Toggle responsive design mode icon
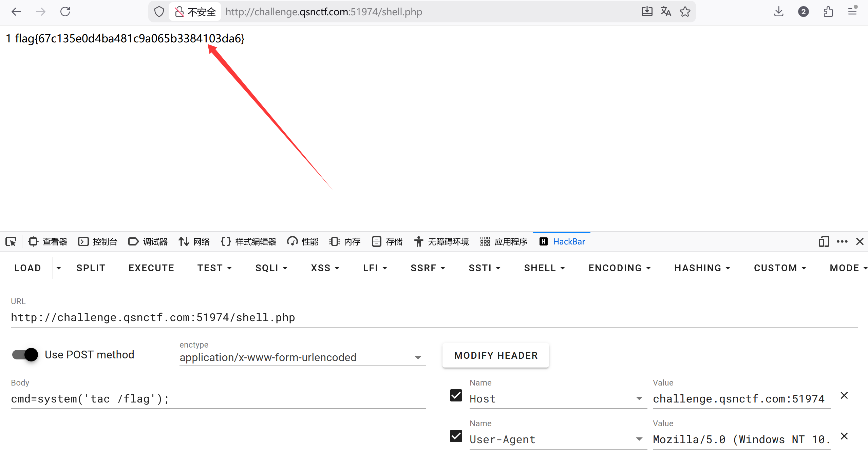Viewport: 868px width, 453px height. point(824,242)
